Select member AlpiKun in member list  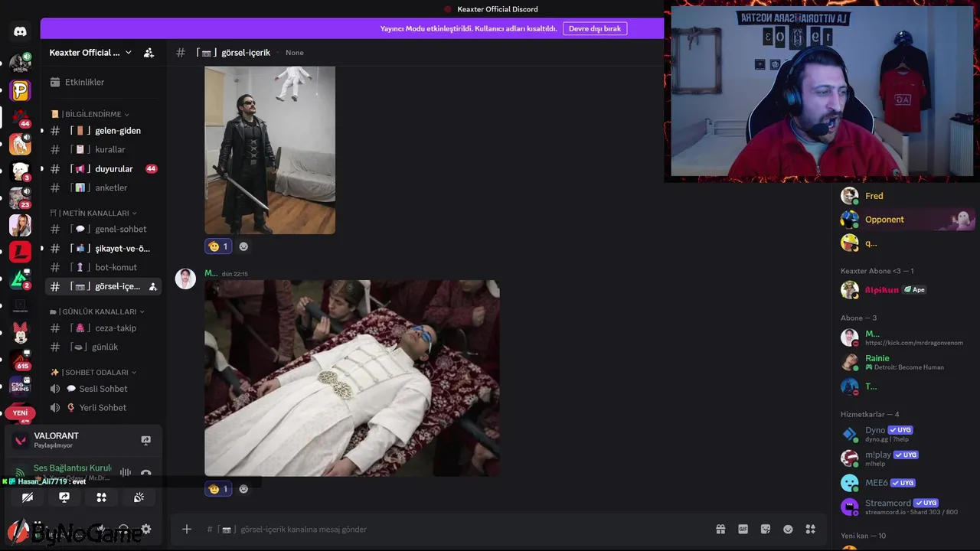[906, 290]
